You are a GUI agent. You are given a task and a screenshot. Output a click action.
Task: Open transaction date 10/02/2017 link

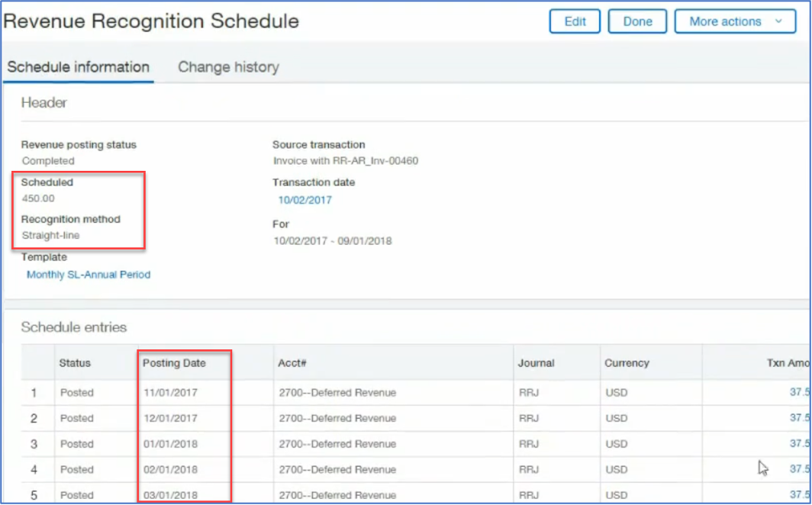point(305,200)
